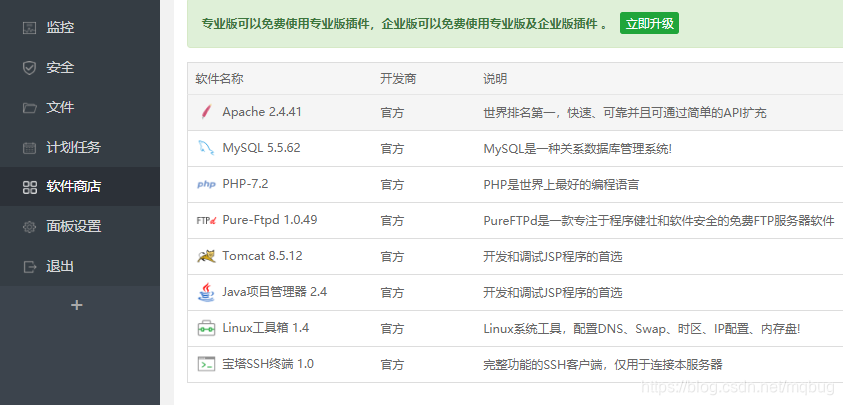Click Tomcat row's description 开发和调试JSP程序的首选
The image size is (843, 405).
[553, 257]
